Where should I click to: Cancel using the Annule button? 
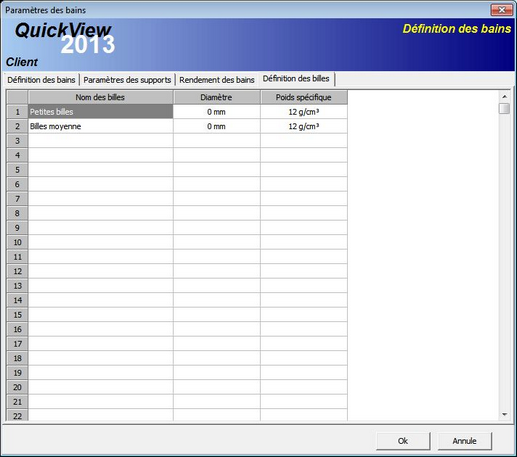pos(464,441)
